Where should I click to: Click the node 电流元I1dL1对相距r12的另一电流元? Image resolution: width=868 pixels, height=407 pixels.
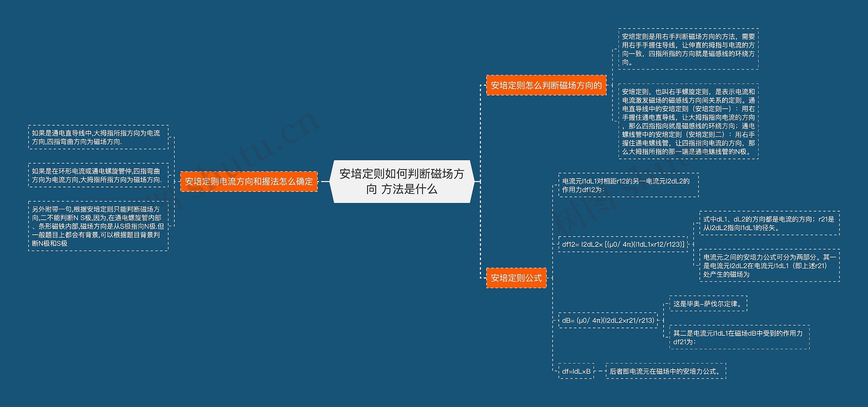(628, 185)
